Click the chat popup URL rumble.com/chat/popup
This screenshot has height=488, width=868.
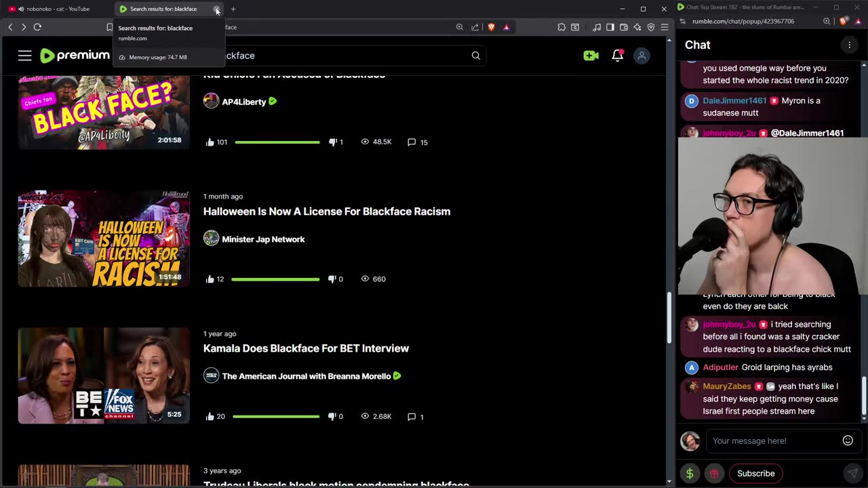pyautogui.click(x=743, y=21)
